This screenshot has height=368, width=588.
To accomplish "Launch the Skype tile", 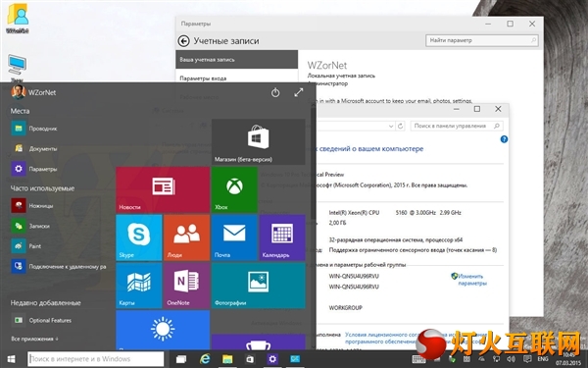I will click(x=139, y=237).
